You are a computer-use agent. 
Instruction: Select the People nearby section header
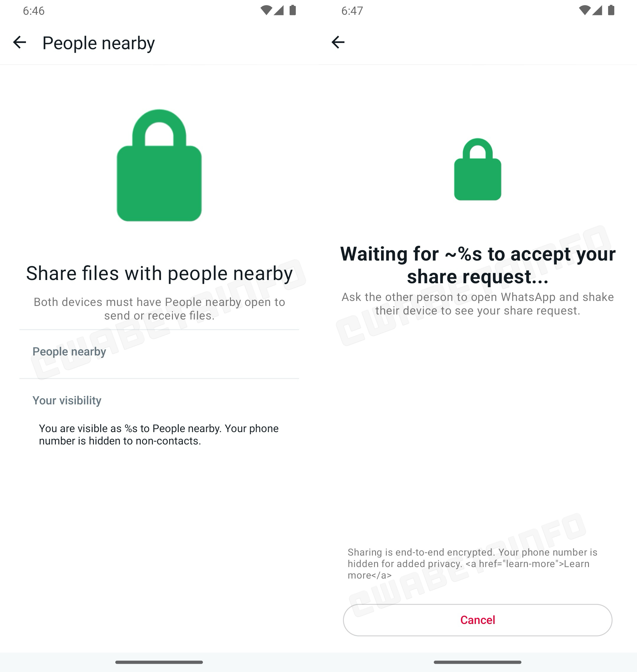click(69, 351)
